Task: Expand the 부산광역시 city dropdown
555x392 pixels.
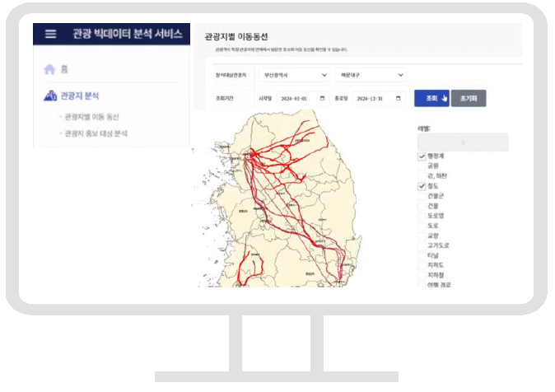Action: 294,75
